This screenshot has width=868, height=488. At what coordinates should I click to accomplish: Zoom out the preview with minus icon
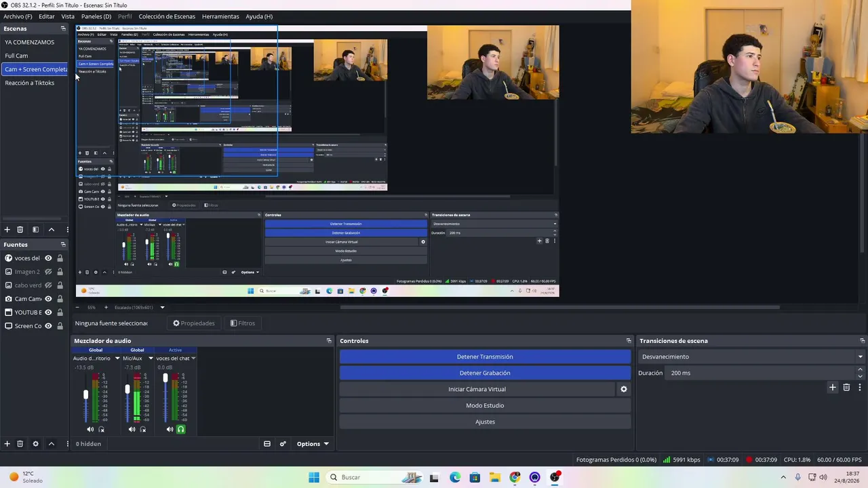(x=77, y=307)
